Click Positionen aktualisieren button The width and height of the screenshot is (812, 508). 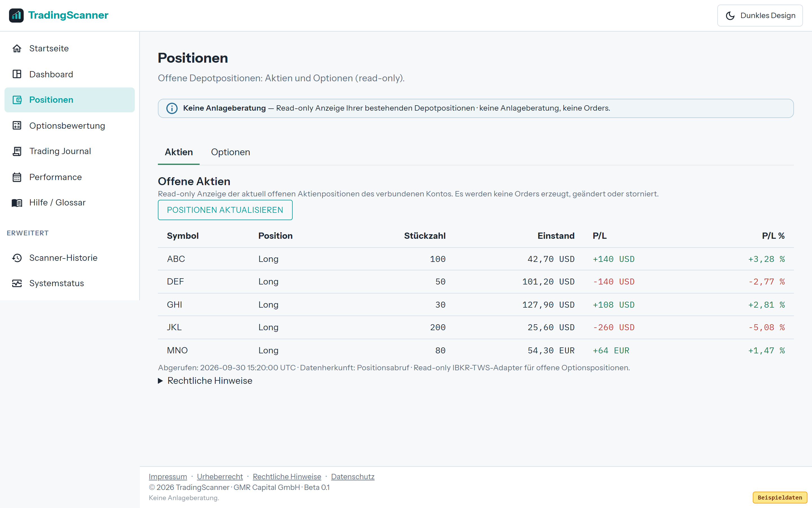click(225, 210)
